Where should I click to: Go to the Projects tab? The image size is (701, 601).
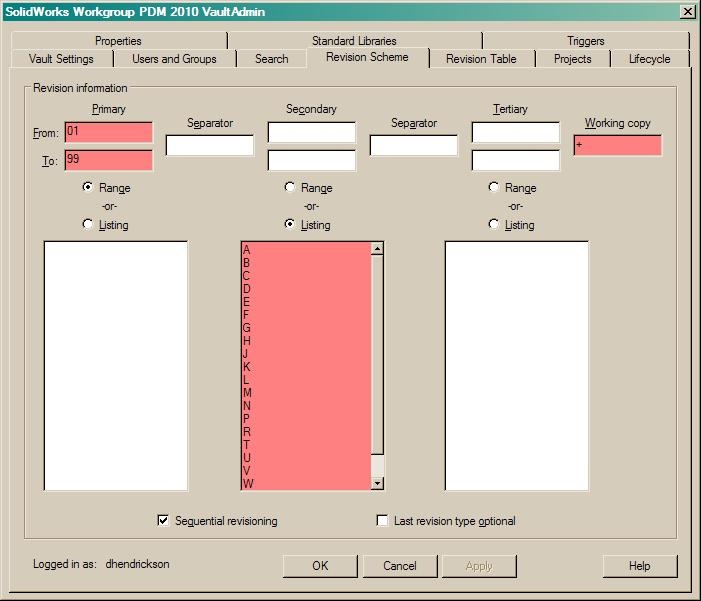tap(573, 59)
